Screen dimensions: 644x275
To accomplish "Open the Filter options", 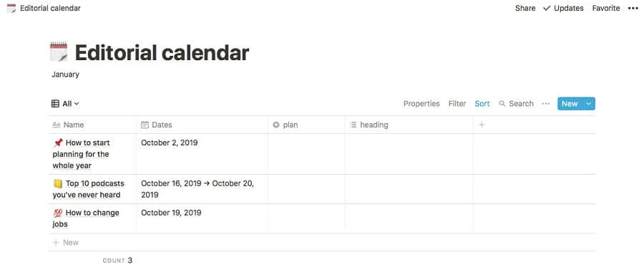I will pos(457,104).
